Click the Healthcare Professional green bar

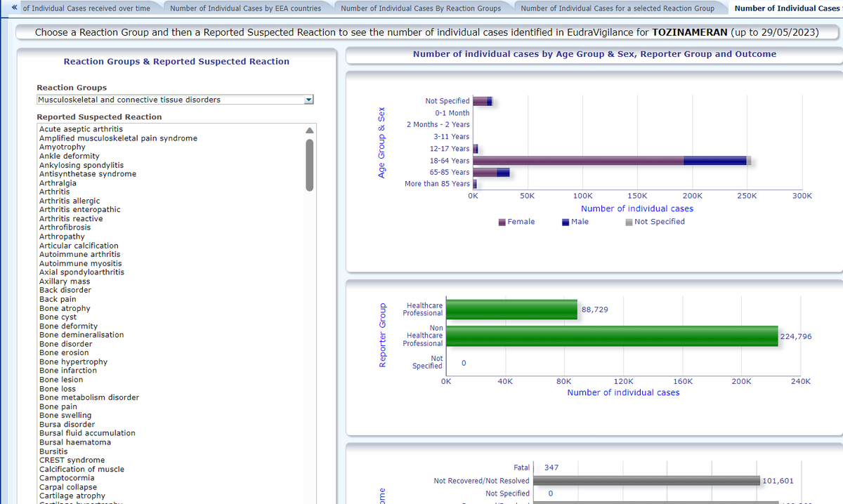pyautogui.click(x=511, y=310)
